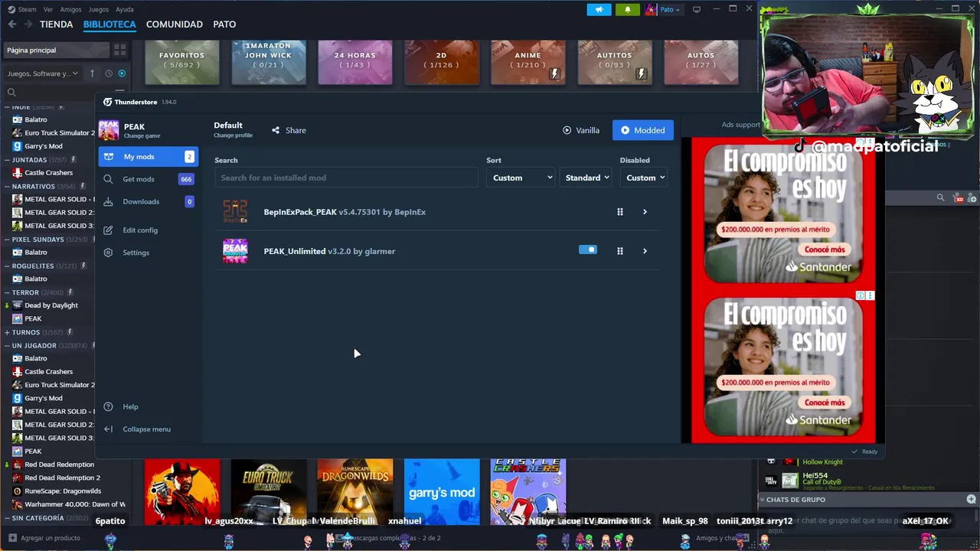Screen dimensions: 980x551
Task: Open the Disabled Custom dropdown
Action: tap(643, 178)
